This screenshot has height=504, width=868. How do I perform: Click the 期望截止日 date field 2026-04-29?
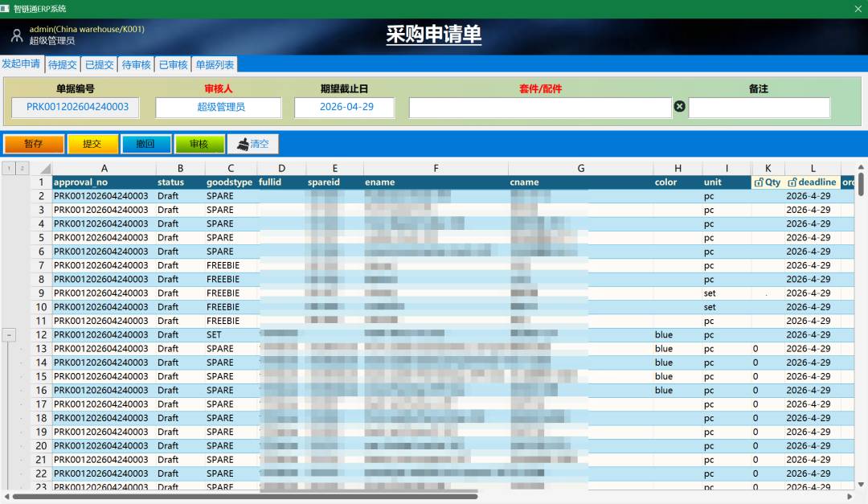tap(344, 107)
